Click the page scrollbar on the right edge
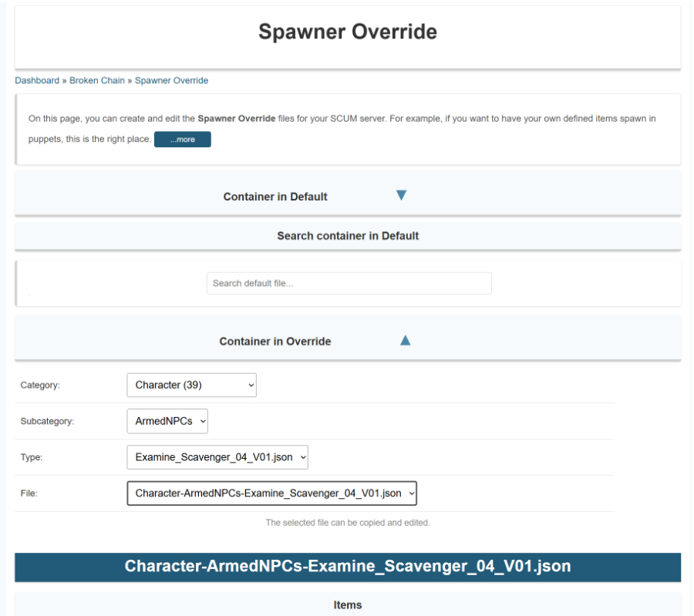The image size is (694, 616). coord(689,308)
